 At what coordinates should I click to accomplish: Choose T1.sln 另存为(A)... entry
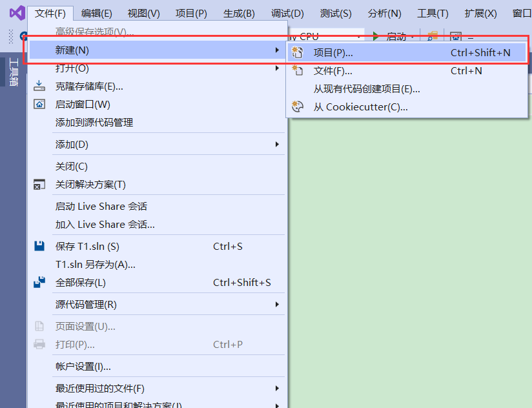(157, 265)
